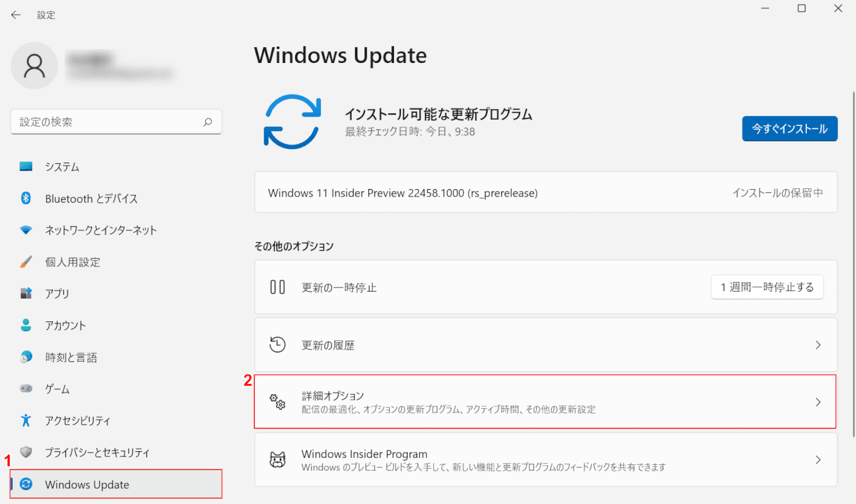856x504 pixels.
Task: Click the gears icon for 詳細オプション
Action: tap(277, 402)
